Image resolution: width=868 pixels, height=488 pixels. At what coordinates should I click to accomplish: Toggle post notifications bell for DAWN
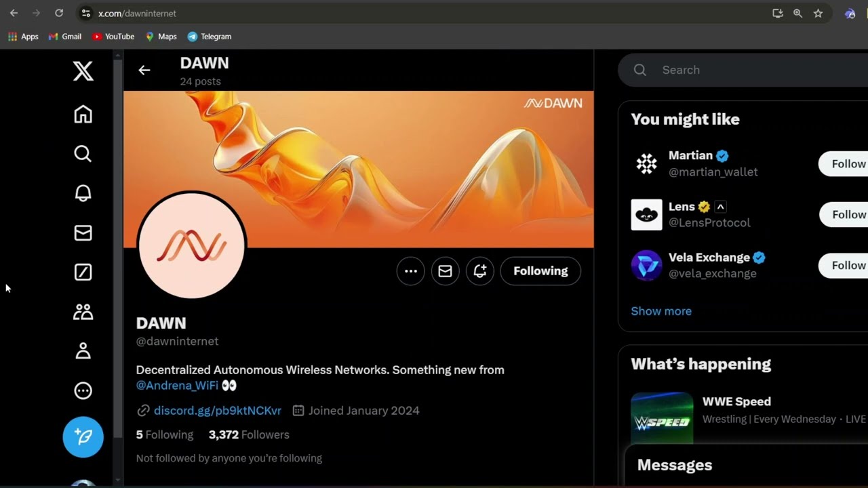[479, 271]
